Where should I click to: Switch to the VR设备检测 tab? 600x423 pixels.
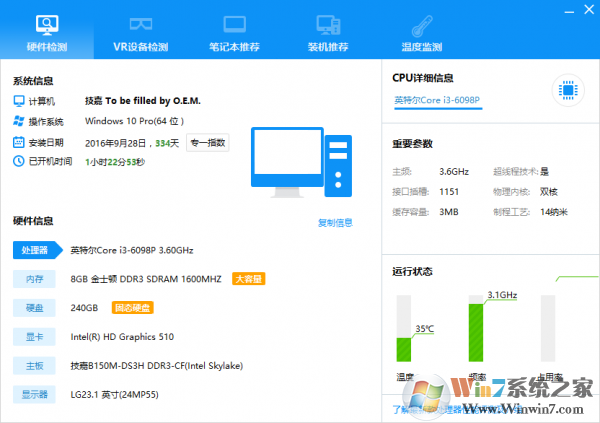140,34
